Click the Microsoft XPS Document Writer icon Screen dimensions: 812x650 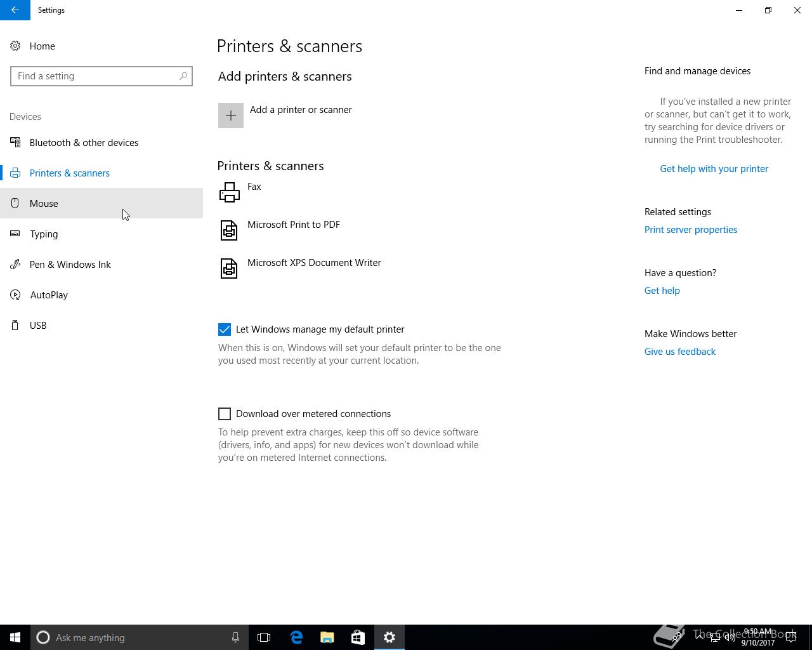(229, 269)
